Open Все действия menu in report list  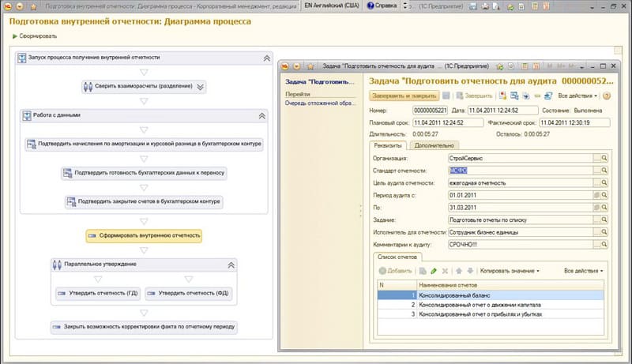click(x=583, y=271)
